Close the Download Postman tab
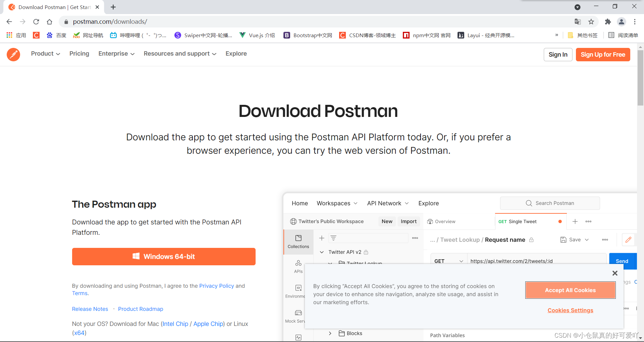644x342 pixels. click(97, 7)
